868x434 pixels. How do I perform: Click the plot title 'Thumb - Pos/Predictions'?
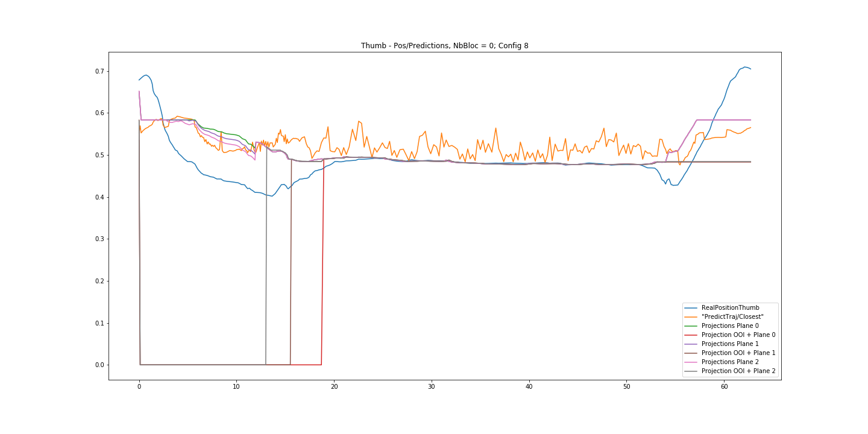coord(444,46)
